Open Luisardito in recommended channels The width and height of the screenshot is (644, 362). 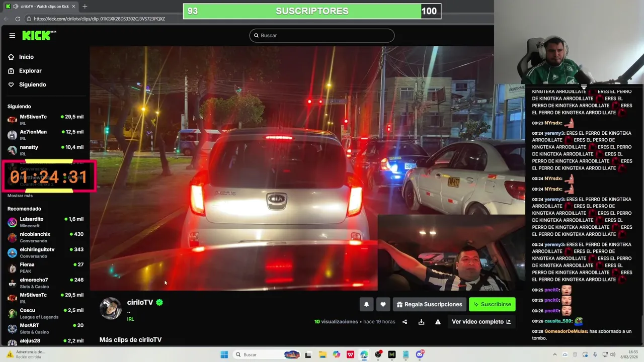coord(45,222)
